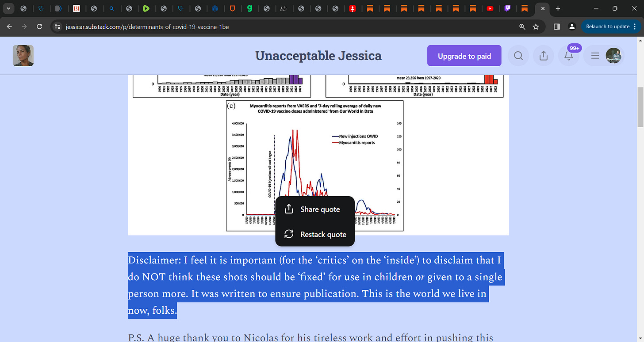This screenshot has height=342, width=644.
Task: View site information icon in address bar
Action: pyautogui.click(x=57, y=27)
